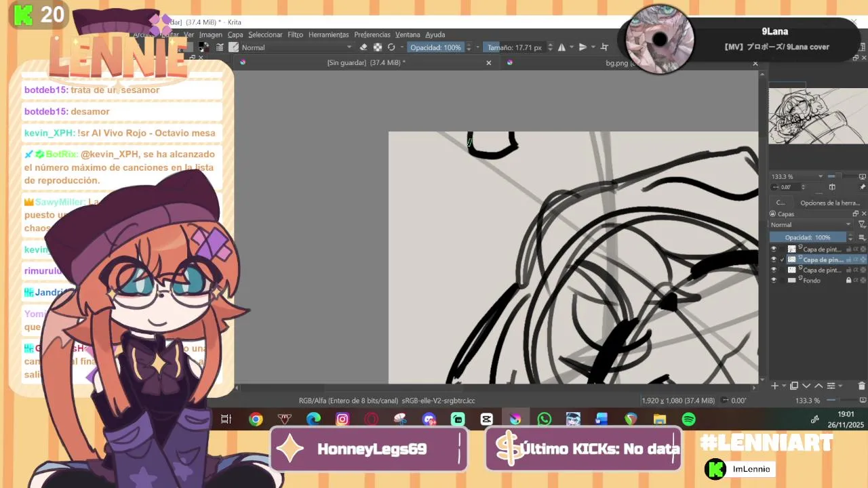This screenshot has height=488, width=868.
Task: Open Seleccionar menu
Action: [x=265, y=35]
